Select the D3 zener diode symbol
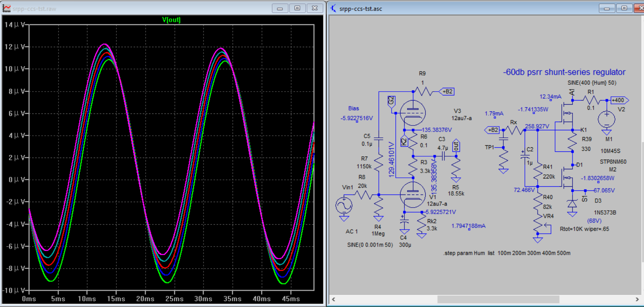 pyautogui.click(x=572, y=204)
